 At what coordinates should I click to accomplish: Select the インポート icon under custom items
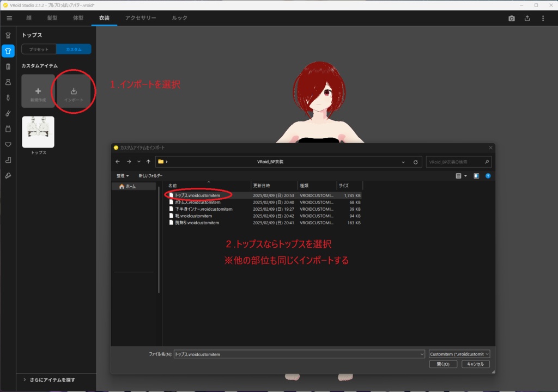click(x=74, y=91)
